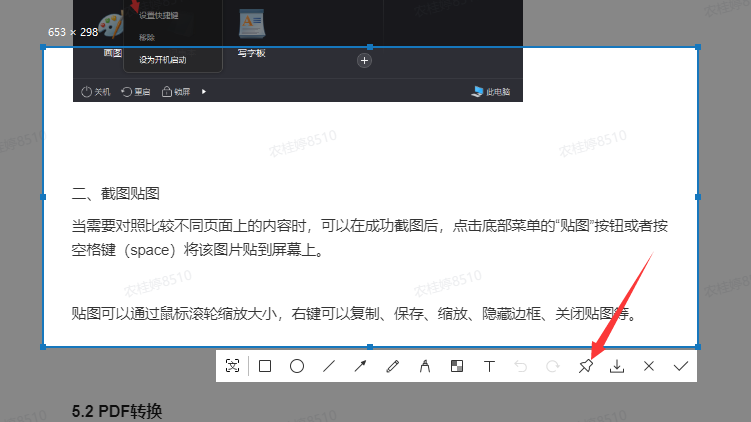Image resolution: width=751 pixels, height=422 pixels.
Task: Select the pencil freehand tool
Action: coord(393,366)
